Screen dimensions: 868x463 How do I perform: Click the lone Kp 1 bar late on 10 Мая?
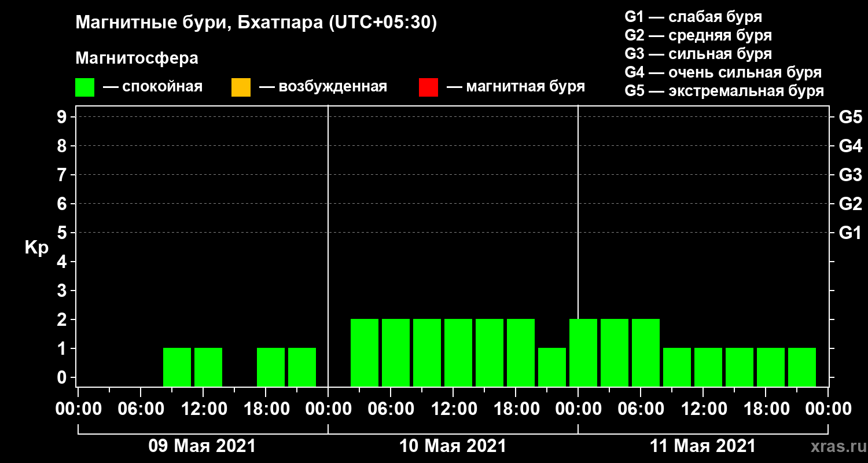[x=552, y=367]
